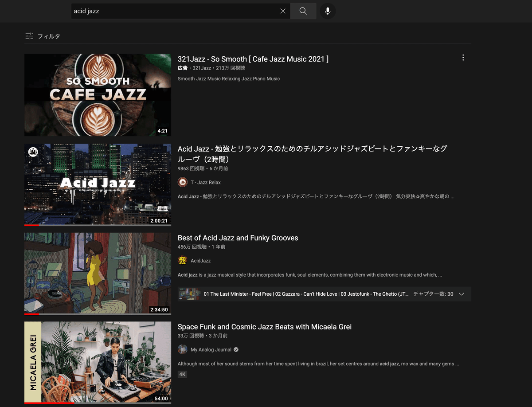Click the T - Jazz Relax channel avatar
Screen dimensions: 532x407
point(183,182)
